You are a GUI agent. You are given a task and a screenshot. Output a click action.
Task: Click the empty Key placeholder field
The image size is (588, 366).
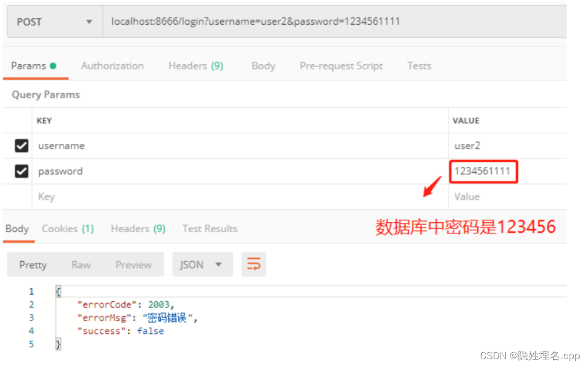pos(240,196)
